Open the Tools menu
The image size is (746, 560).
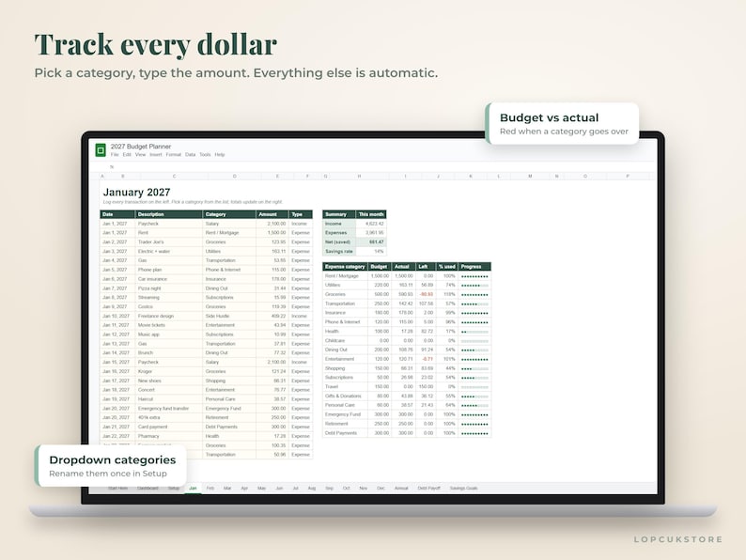click(x=205, y=155)
